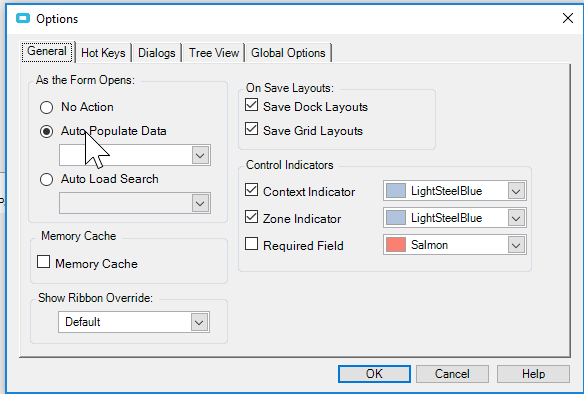Check the Required Field option

pyautogui.click(x=251, y=244)
